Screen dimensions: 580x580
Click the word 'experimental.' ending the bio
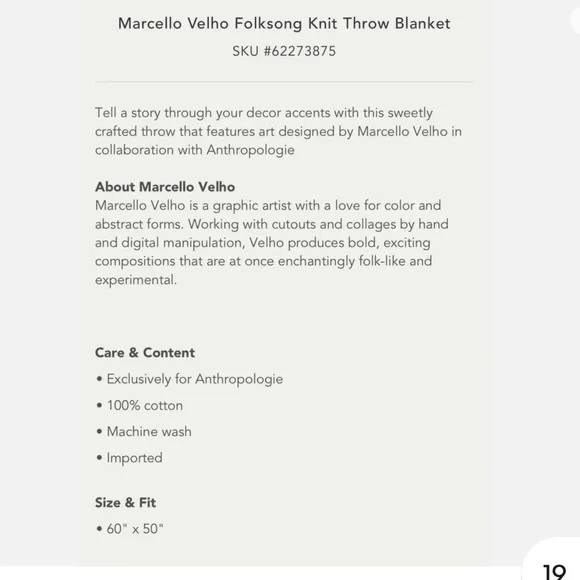[136, 280]
